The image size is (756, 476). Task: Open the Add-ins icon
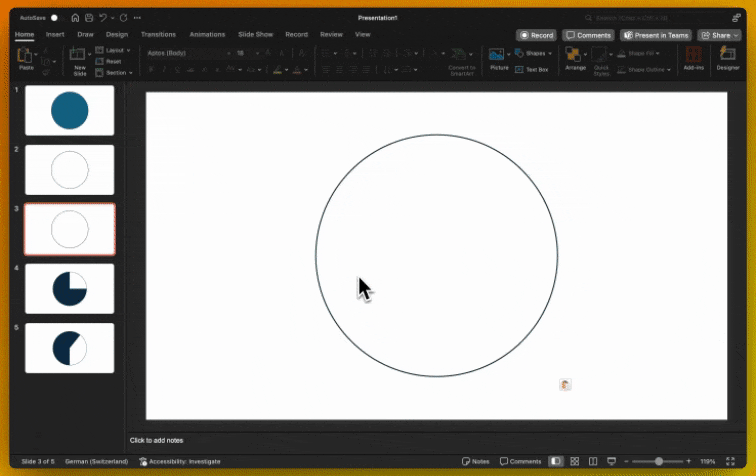693,54
